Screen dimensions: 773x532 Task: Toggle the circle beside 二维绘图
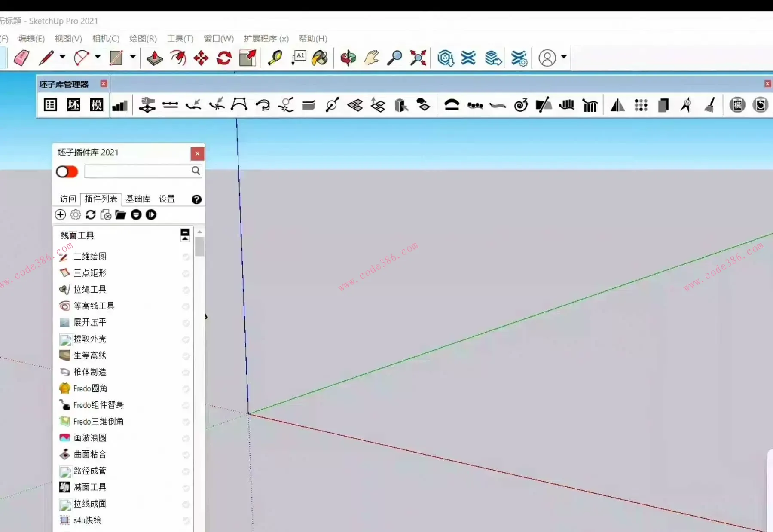[x=186, y=257]
